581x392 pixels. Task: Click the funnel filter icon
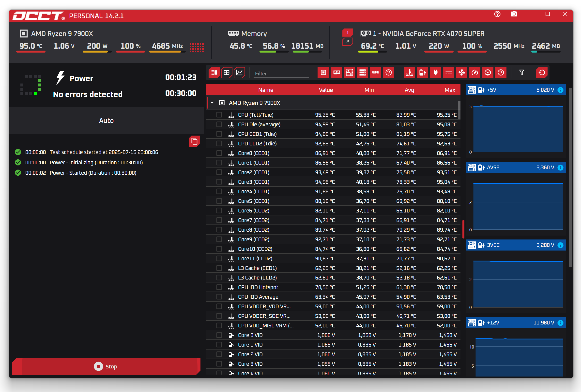521,73
